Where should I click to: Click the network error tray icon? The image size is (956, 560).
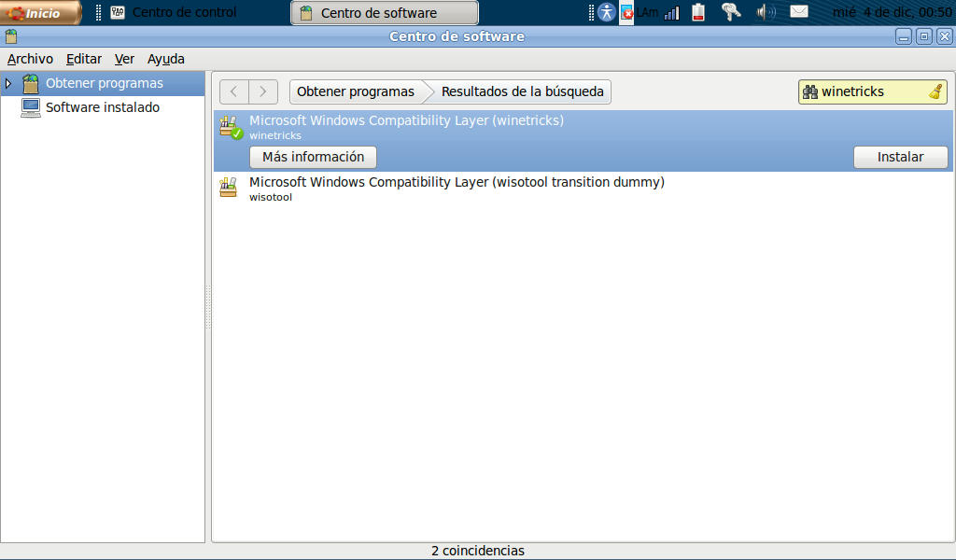pos(626,12)
